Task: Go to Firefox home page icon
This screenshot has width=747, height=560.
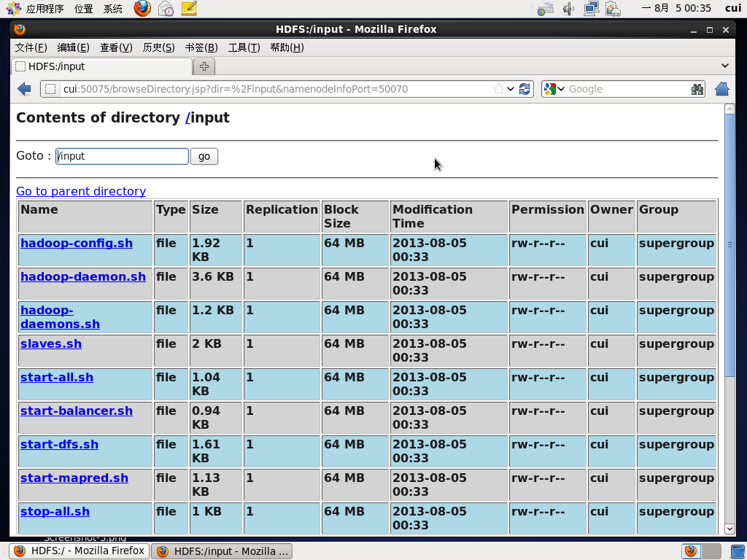Action: [x=721, y=89]
